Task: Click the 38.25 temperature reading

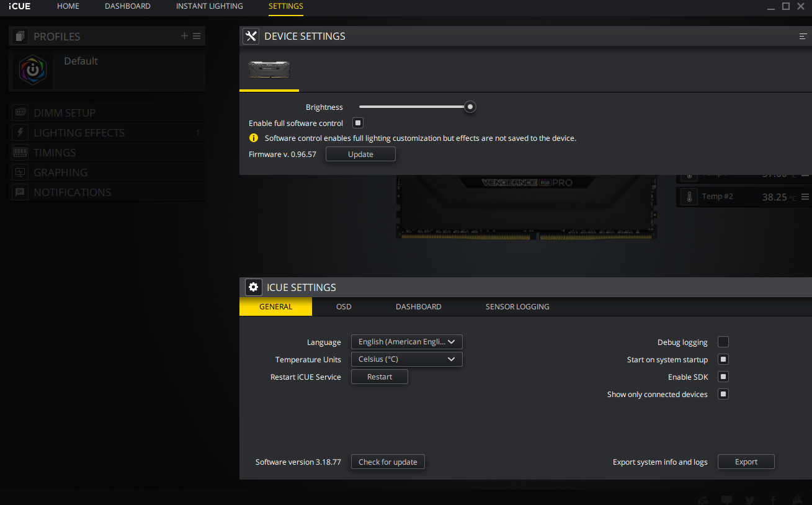Action: (x=774, y=197)
